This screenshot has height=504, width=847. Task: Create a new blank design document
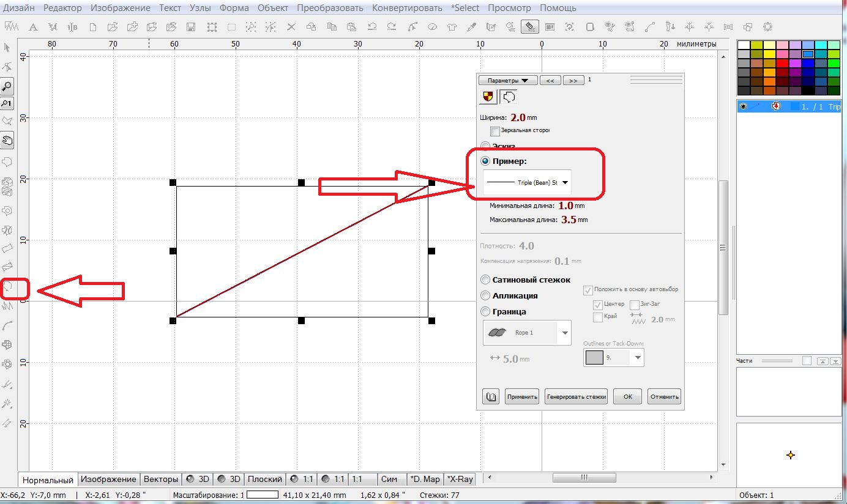point(93,27)
